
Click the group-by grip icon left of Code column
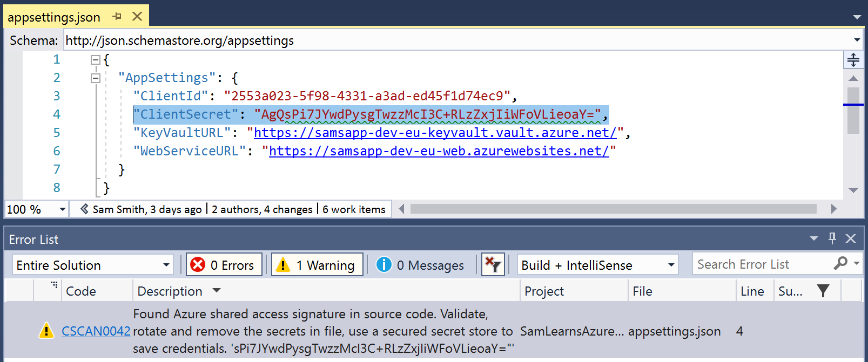coord(54,285)
